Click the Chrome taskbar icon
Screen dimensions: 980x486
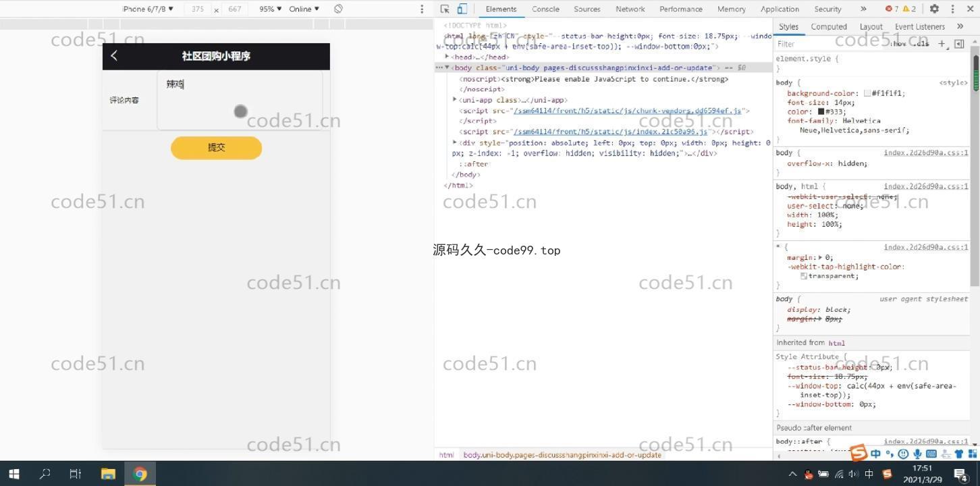coord(140,474)
